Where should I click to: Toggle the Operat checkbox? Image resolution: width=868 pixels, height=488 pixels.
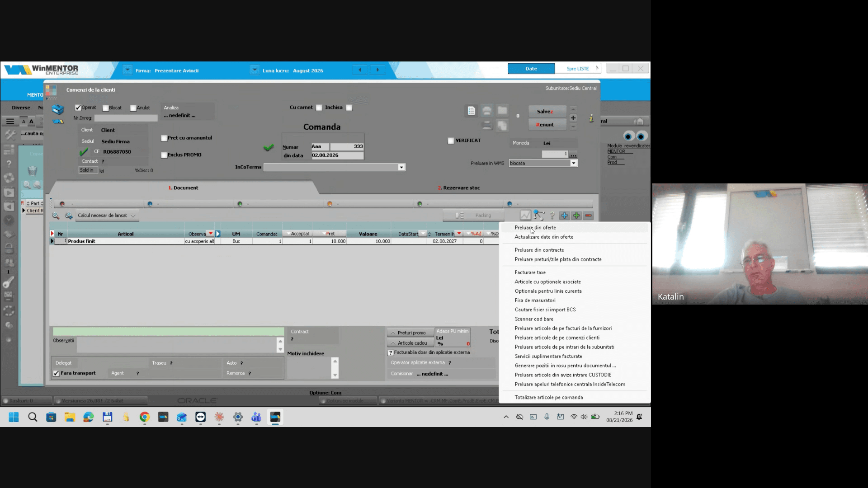pyautogui.click(x=78, y=108)
